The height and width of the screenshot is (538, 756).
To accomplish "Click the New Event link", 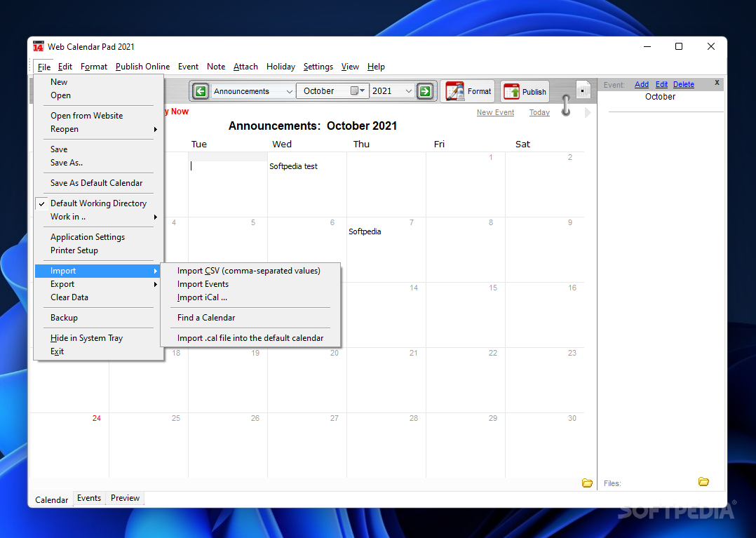I will pos(495,112).
